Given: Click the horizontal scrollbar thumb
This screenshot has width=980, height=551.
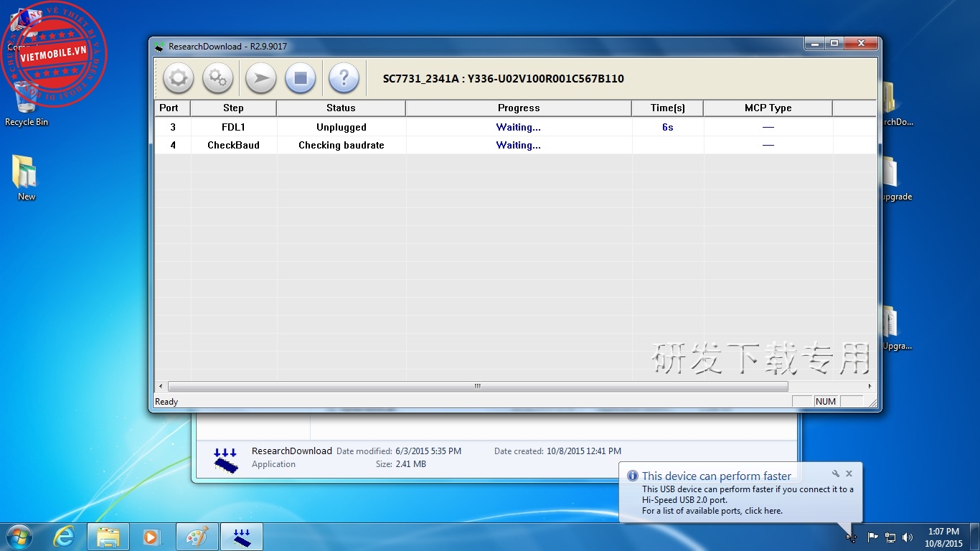Looking at the screenshot, I should point(478,386).
